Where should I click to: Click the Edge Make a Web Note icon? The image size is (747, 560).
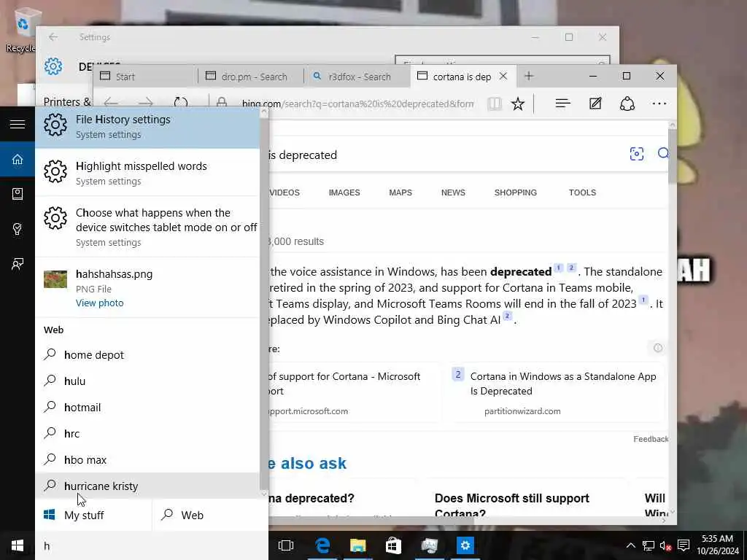[x=595, y=104]
